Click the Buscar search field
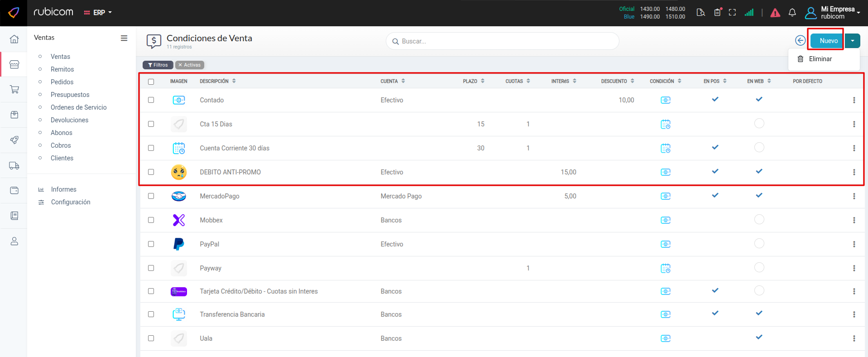 tap(503, 41)
